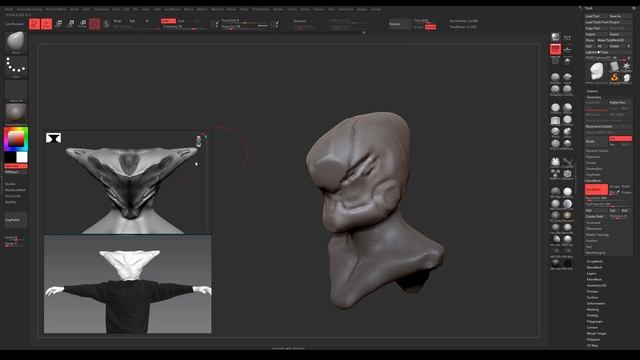Collapse the Geometry section

(594, 97)
